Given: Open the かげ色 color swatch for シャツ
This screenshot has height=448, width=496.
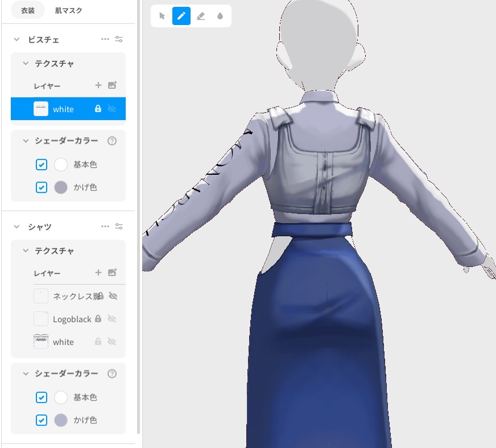Looking at the screenshot, I should (61, 420).
